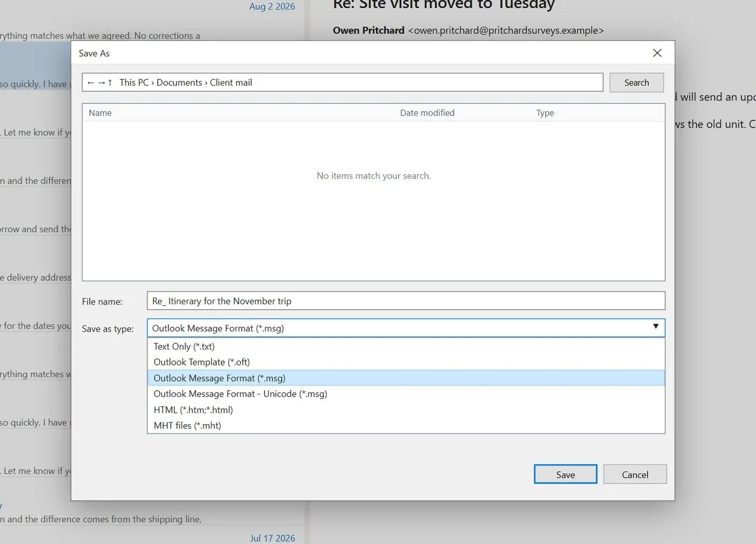This screenshot has width=756, height=544.
Task: Click This PC in the breadcrumb path
Action: [134, 83]
